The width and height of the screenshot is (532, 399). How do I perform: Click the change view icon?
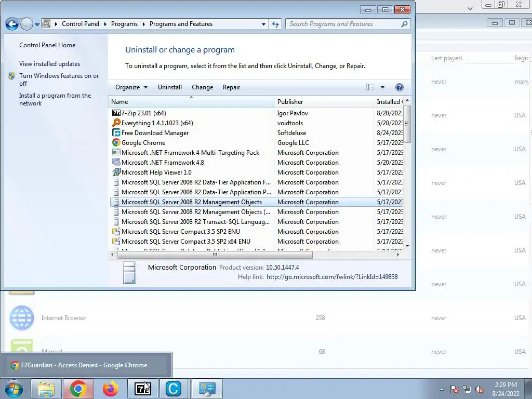tap(370, 87)
